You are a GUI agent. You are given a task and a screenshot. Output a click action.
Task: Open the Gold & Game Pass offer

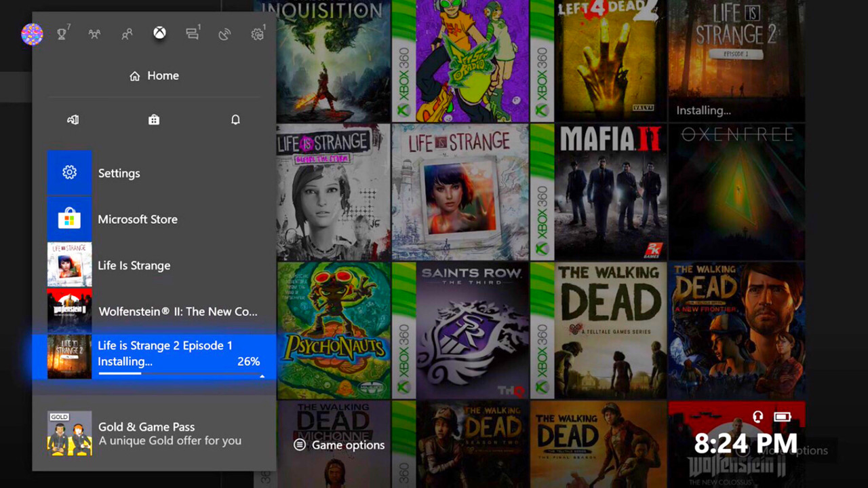154,433
